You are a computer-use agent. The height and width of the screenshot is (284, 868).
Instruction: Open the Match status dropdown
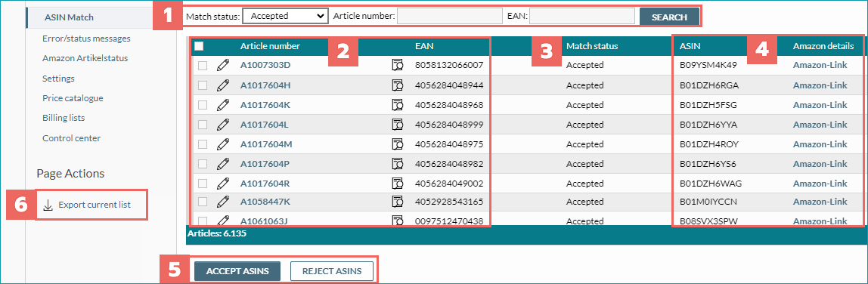click(285, 16)
